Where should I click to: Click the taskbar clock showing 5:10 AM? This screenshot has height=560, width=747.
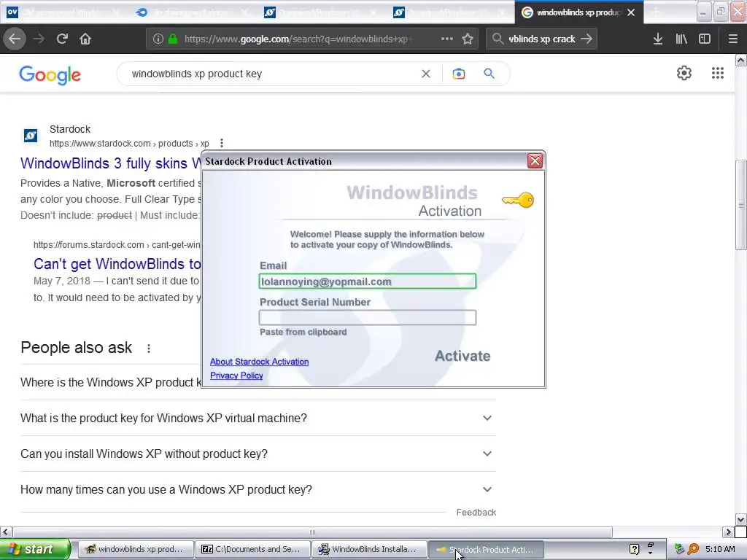(x=720, y=550)
